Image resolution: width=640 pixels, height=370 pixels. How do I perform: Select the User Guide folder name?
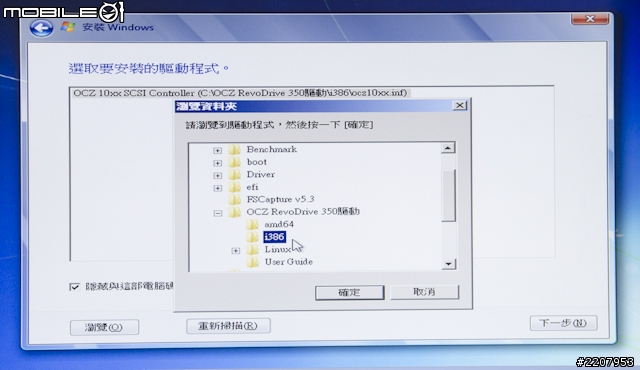point(289,262)
